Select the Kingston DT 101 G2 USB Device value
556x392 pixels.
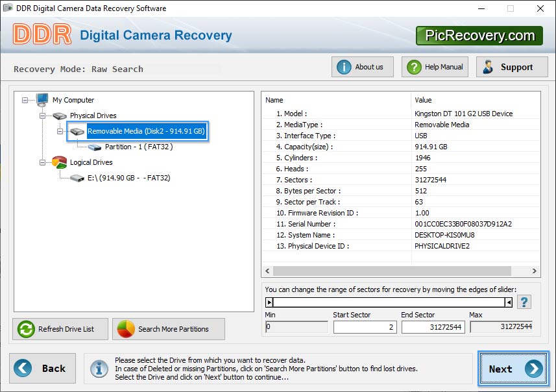[463, 114]
